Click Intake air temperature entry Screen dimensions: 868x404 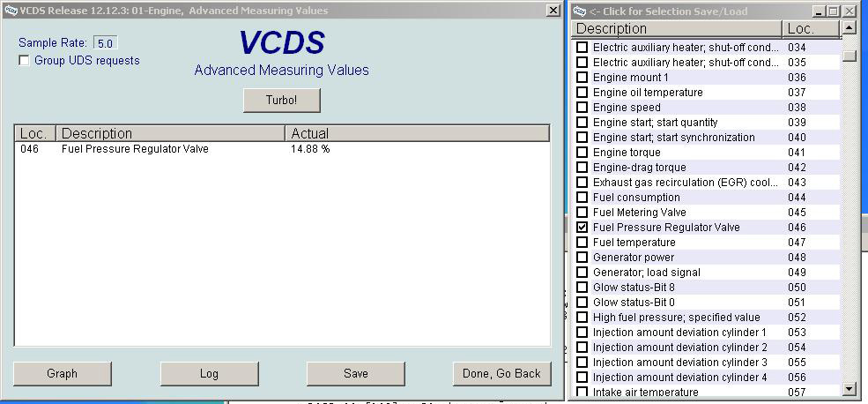point(645,392)
